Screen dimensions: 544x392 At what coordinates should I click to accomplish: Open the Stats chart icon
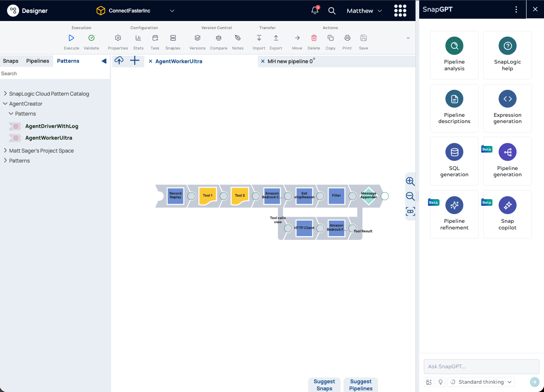[x=138, y=38]
